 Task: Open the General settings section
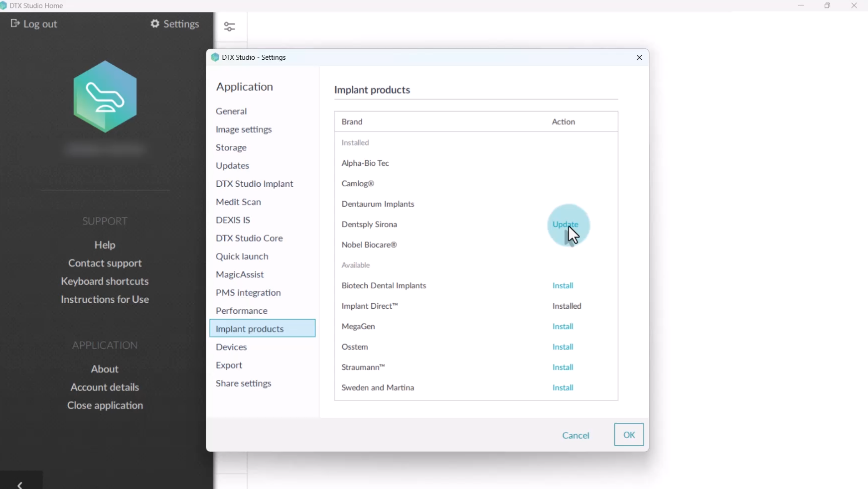point(231,111)
